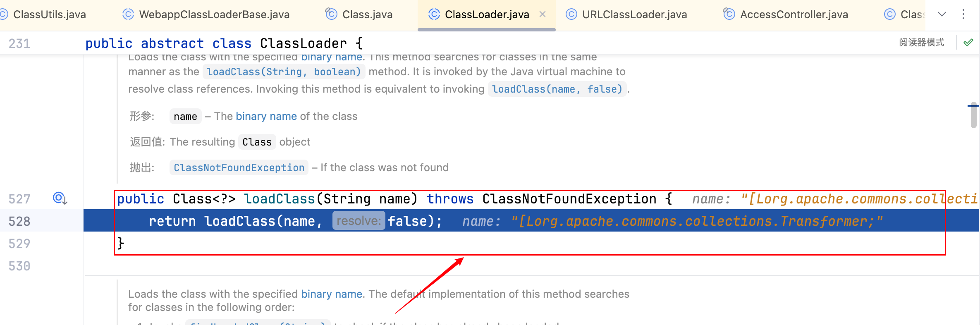This screenshot has height=325, width=980.
Task: Click the resolve: parameter inlay hint
Action: (x=359, y=221)
